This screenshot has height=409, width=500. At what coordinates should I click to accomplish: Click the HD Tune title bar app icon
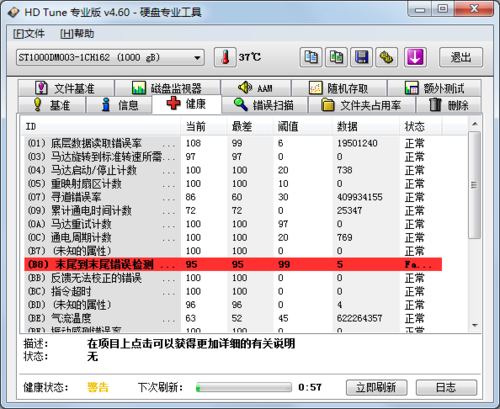coord(14,12)
